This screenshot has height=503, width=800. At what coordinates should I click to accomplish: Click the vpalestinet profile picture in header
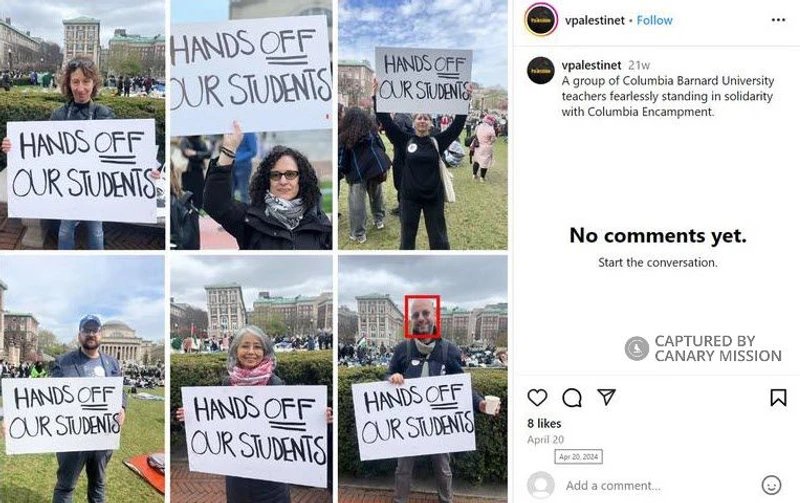(541, 19)
